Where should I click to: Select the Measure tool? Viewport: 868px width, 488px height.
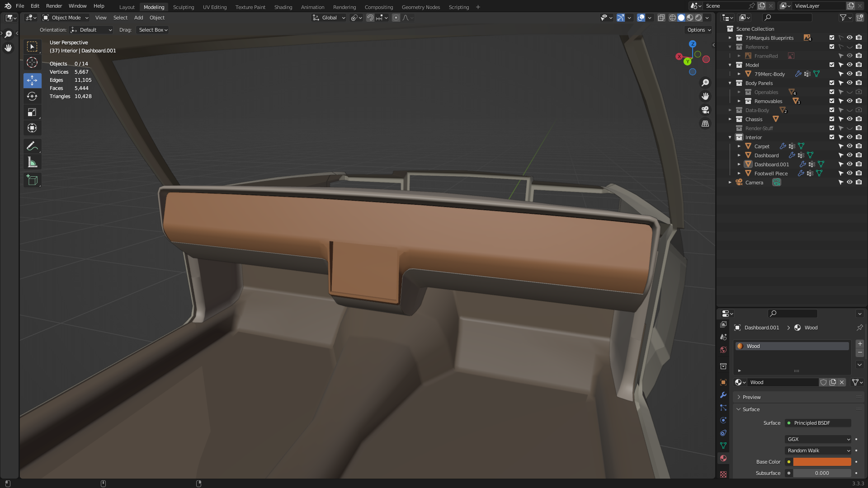coord(32,162)
